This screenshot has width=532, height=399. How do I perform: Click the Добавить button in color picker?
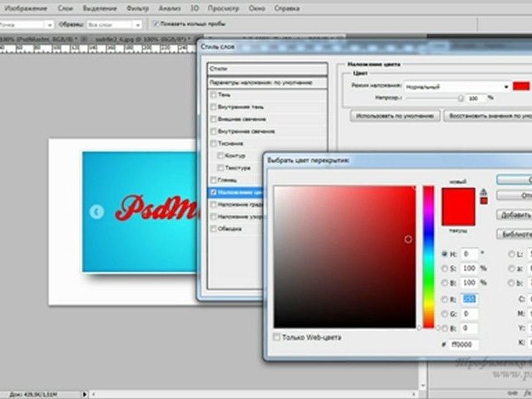(x=514, y=215)
